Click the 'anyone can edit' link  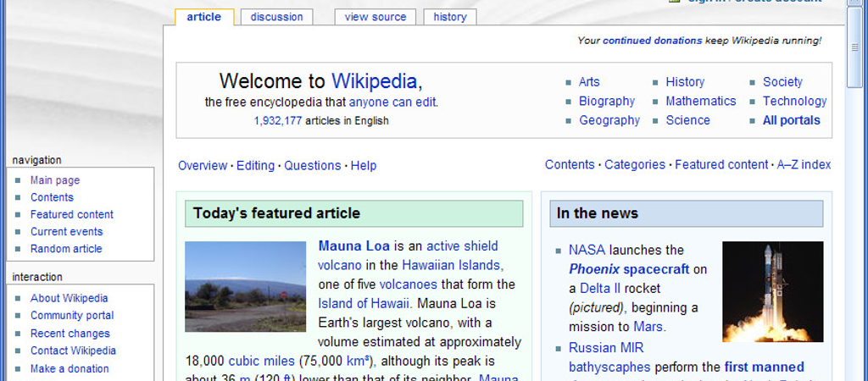[x=392, y=102]
